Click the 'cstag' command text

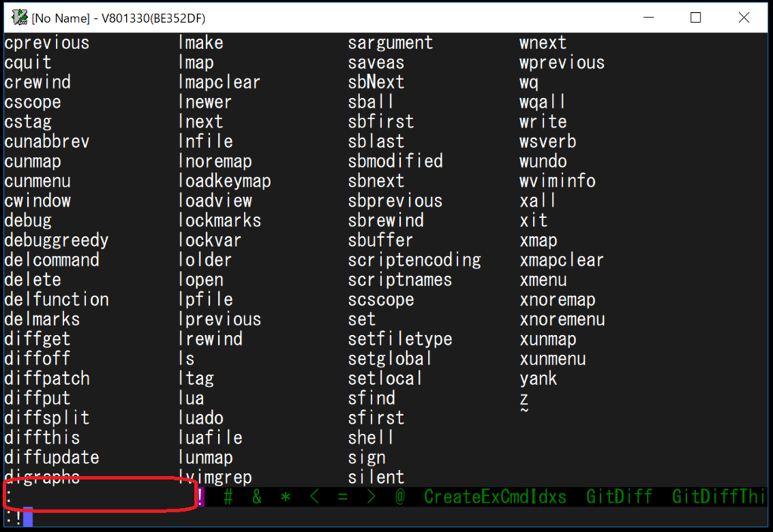tap(28, 121)
